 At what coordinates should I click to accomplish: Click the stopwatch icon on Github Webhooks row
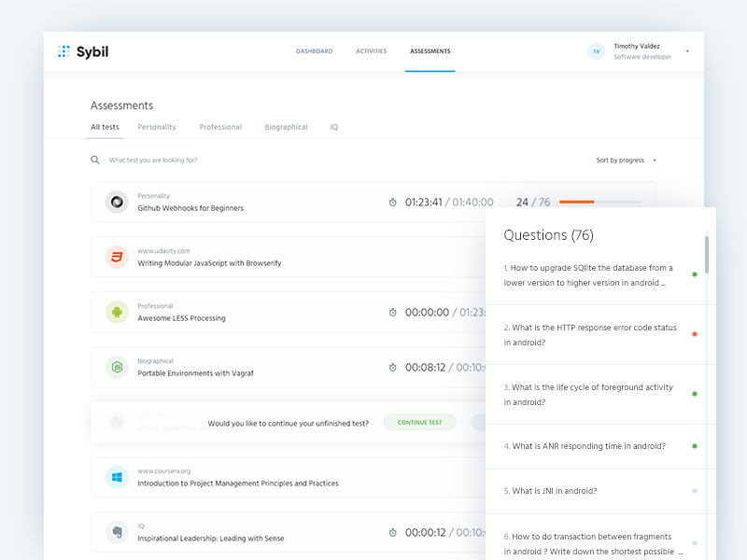(393, 203)
